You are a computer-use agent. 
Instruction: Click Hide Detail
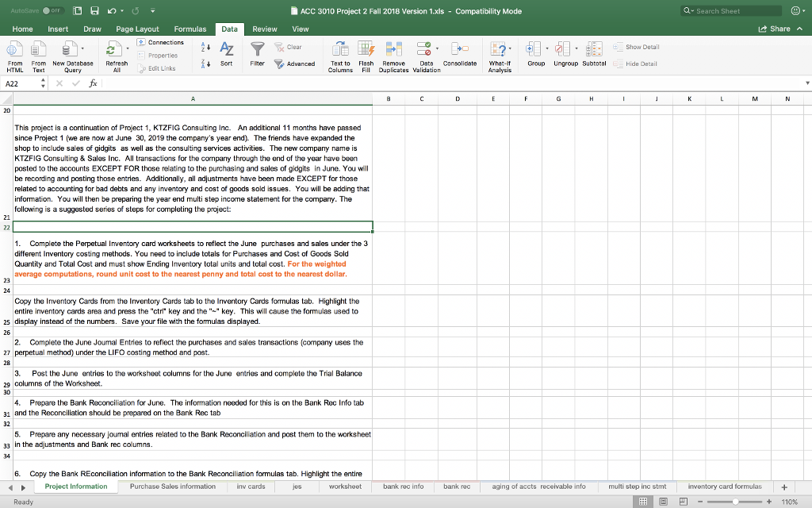635,63
